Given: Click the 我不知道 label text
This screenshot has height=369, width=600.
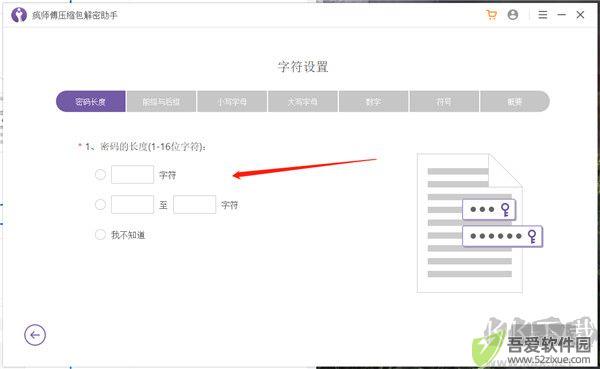Looking at the screenshot, I should click(x=128, y=235).
